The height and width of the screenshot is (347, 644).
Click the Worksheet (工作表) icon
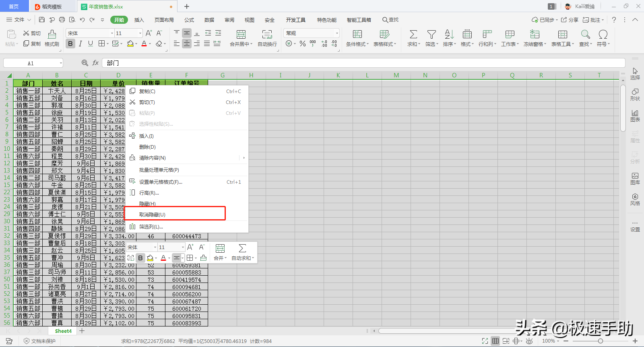click(x=510, y=35)
